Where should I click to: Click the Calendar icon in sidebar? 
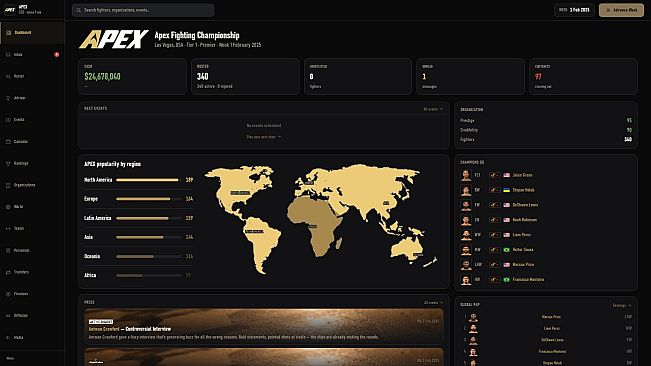[x=8, y=142]
